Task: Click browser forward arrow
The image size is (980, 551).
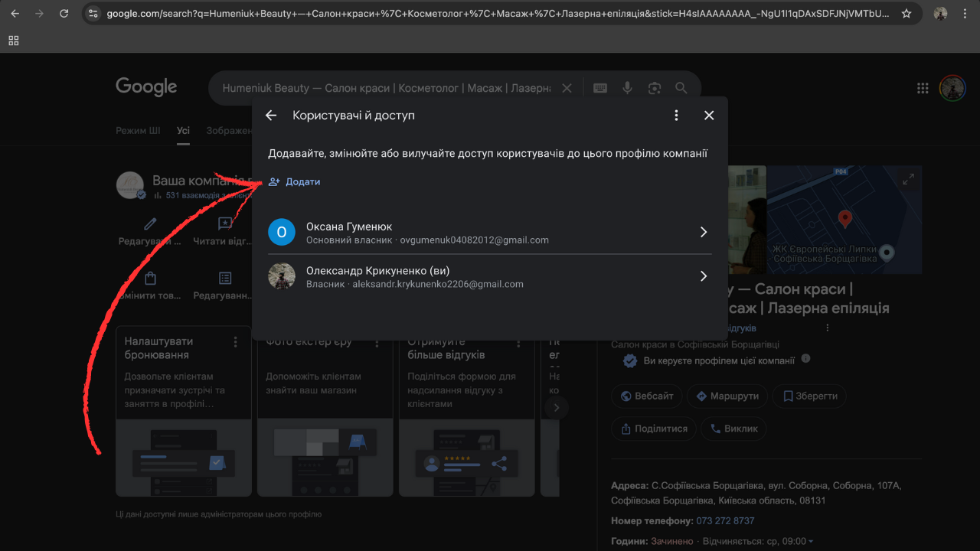Action: (39, 14)
